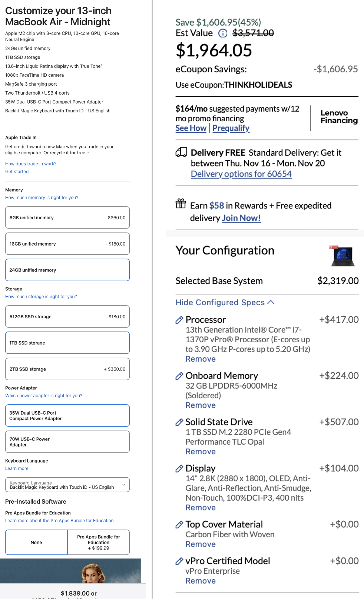Remove the Onboard Memory upgrade
Viewport: 364px width, 603px height.
(x=201, y=405)
